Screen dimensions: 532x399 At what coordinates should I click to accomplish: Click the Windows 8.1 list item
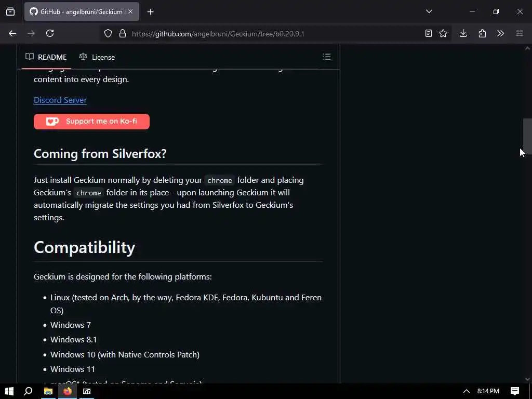click(x=74, y=340)
